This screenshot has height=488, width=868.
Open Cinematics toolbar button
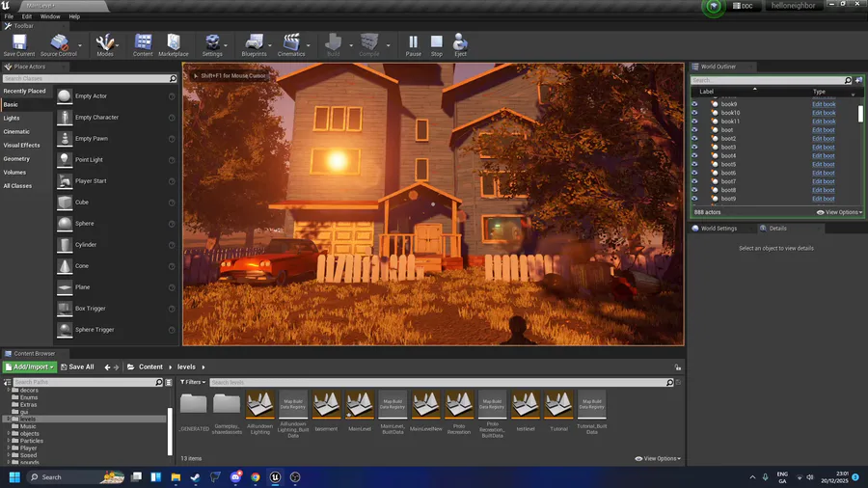point(291,44)
